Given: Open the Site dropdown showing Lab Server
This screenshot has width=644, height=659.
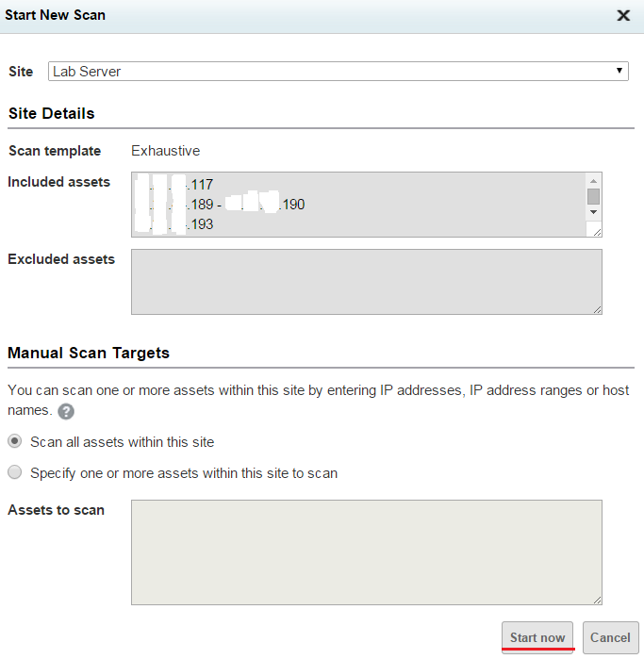Looking at the screenshot, I should [338, 72].
